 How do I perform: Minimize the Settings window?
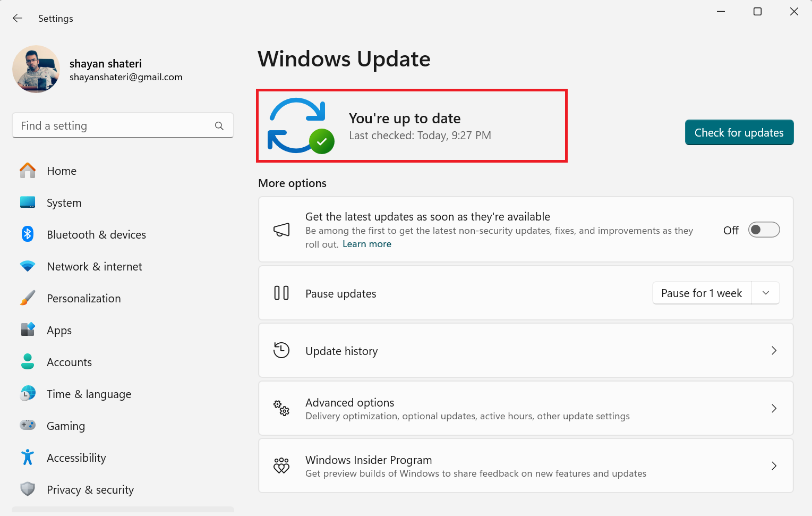pos(721,12)
